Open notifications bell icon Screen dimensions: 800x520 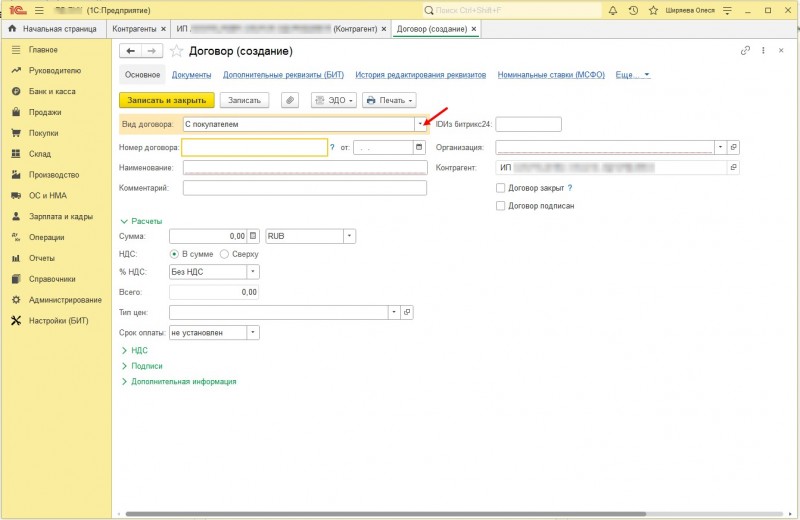(x=613, y=10)
